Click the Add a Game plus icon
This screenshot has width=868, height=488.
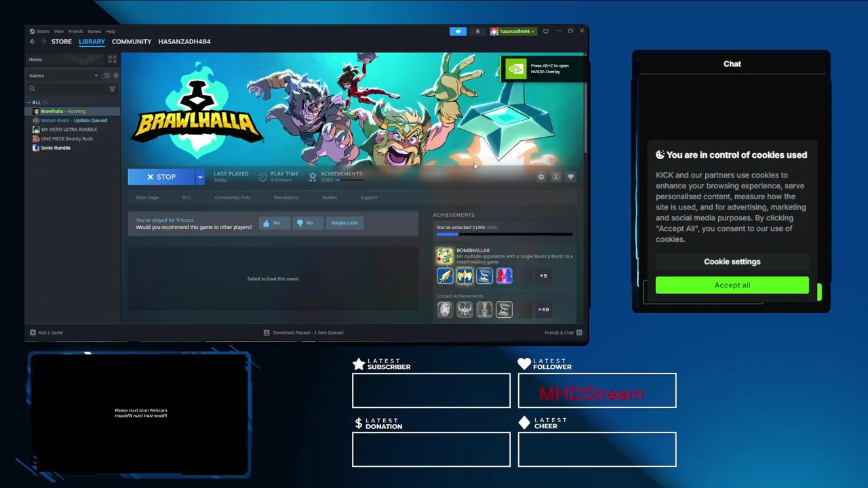tap(33, 333)
